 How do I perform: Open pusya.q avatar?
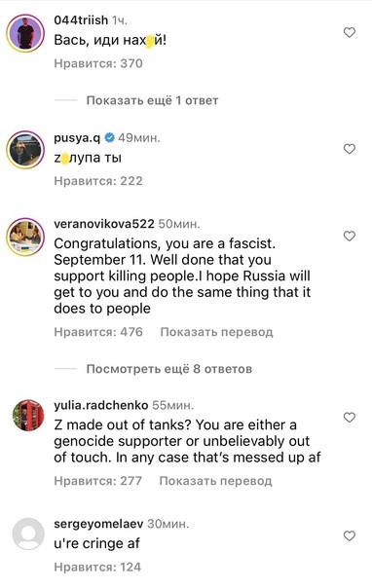click(25, 150)
